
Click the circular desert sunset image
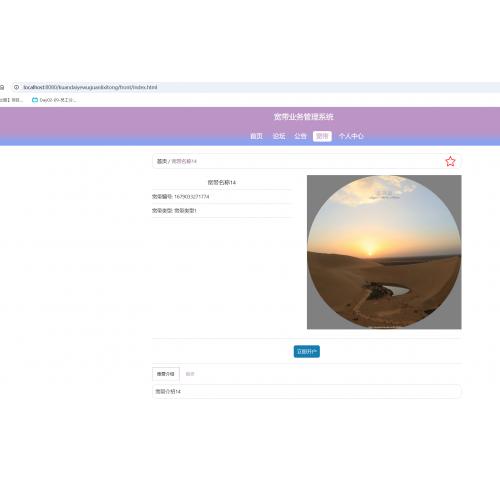click(384, 252)
